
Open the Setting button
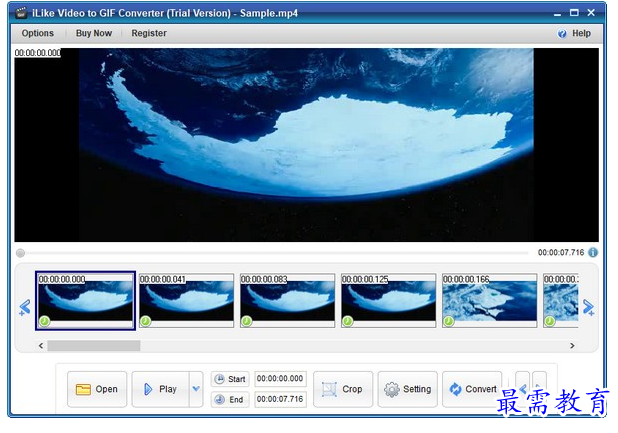pos(408,389)
